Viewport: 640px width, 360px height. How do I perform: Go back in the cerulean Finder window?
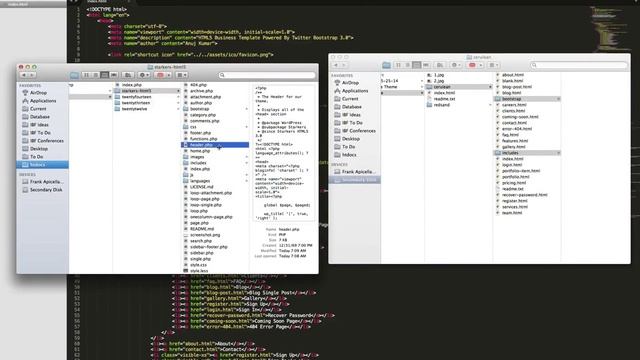coord(336,65)
